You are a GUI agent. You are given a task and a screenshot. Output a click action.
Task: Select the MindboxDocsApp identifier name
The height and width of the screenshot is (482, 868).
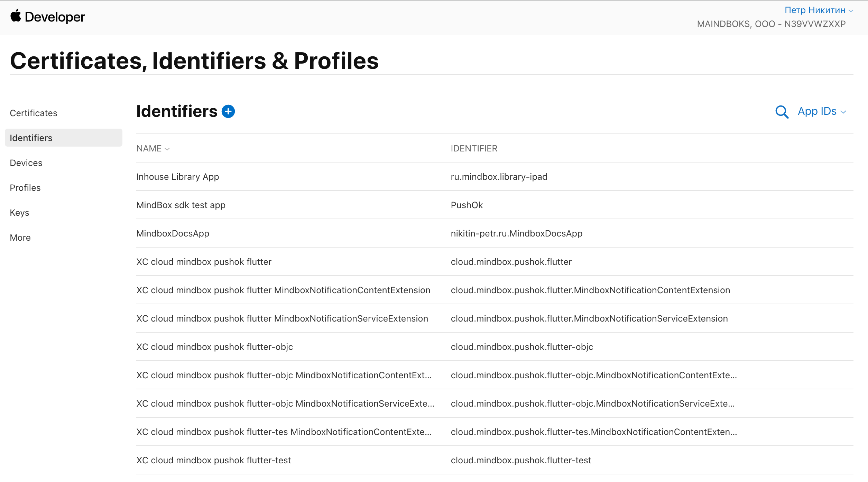point(173,233)
